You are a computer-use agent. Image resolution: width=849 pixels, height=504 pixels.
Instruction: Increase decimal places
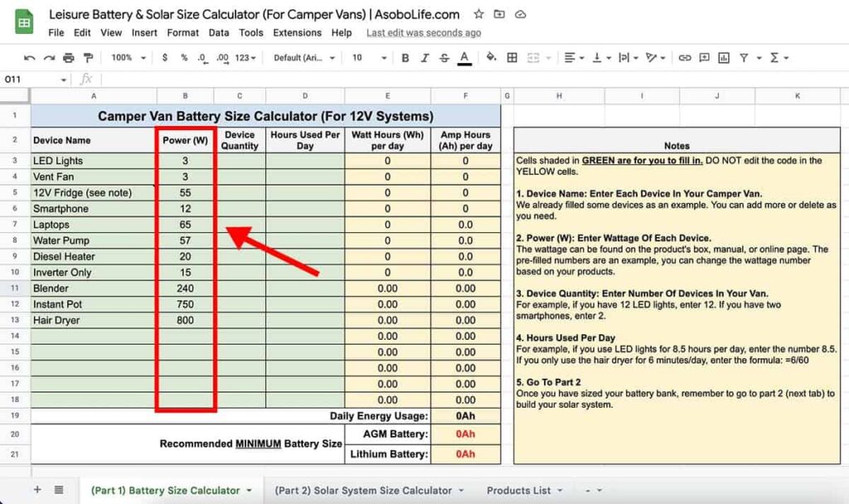click(222, 58)
